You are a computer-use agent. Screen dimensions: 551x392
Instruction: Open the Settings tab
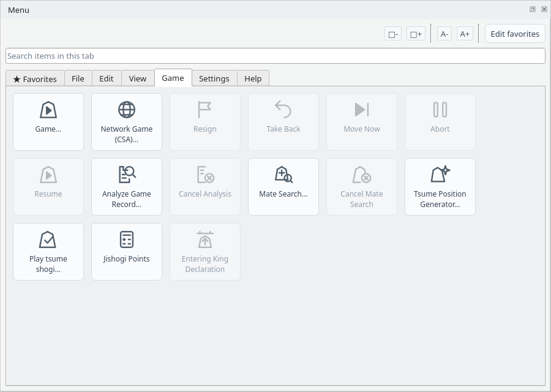coord(214,78)
